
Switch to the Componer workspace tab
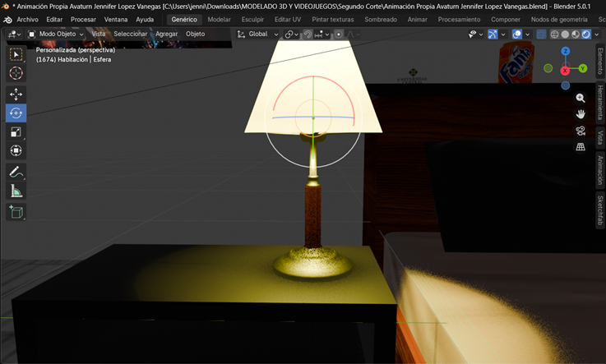click(506, 19)
